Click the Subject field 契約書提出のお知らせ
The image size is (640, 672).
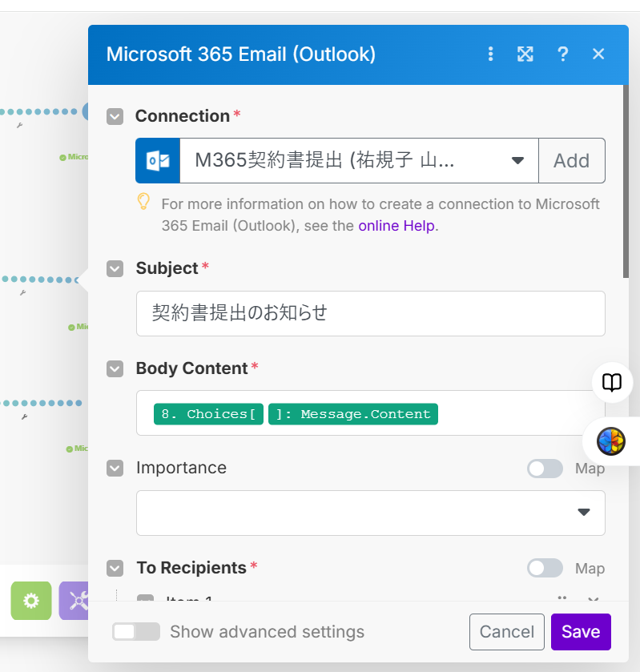click(x=370, y=313)
